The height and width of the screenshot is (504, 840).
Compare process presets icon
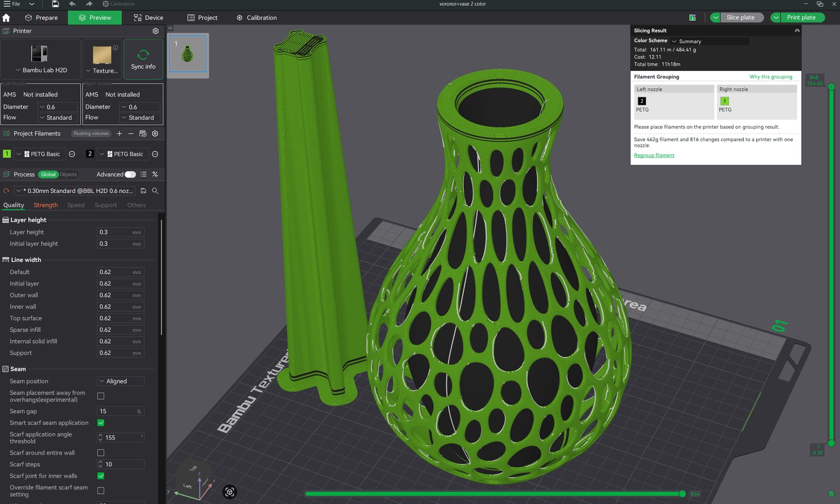point(155,174)
